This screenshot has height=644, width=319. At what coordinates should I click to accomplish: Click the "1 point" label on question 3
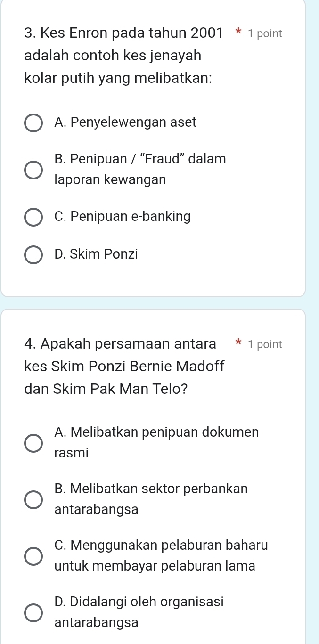point(265,33)
